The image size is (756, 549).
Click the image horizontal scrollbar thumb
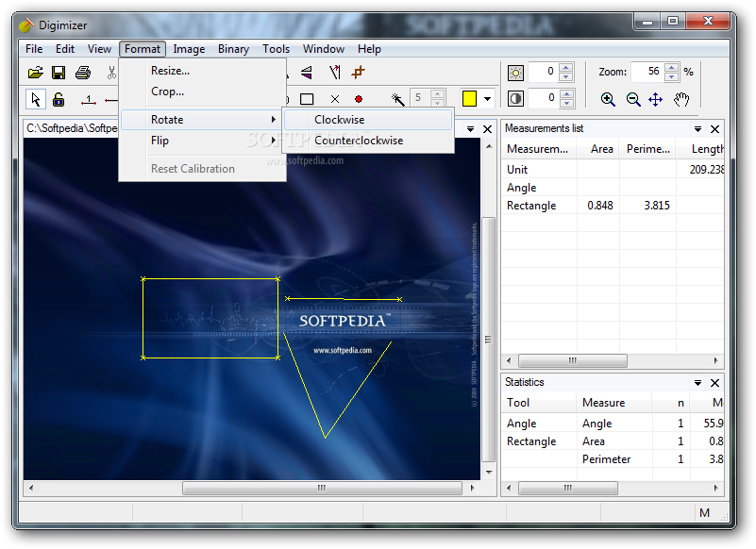point(322,489)
